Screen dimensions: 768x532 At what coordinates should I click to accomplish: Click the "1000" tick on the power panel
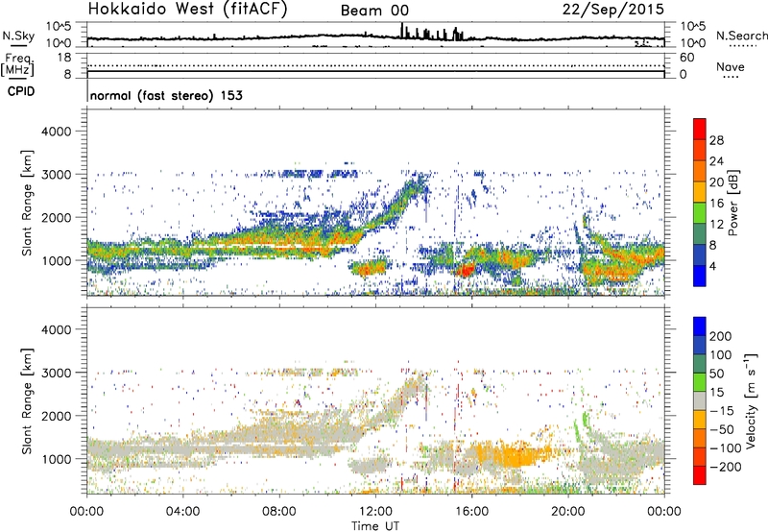coord(57,260)
